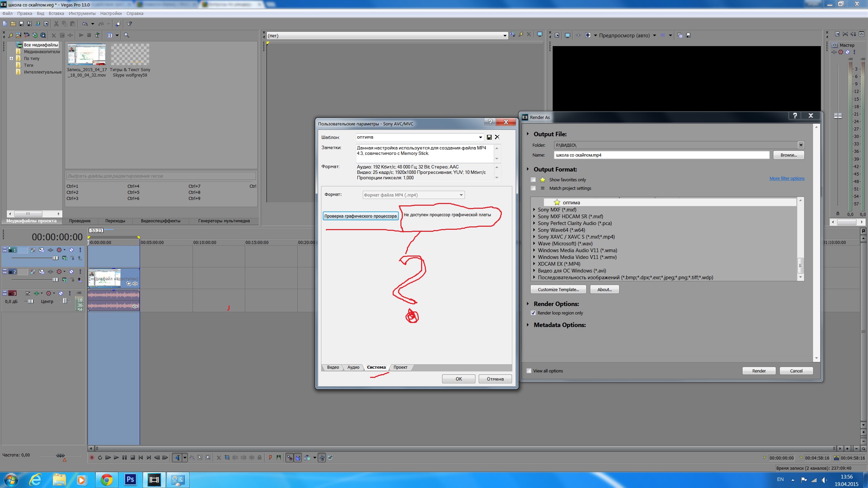Expand Windows Media Video V11 format
The image size is (868, 488).
pos(534,257)
